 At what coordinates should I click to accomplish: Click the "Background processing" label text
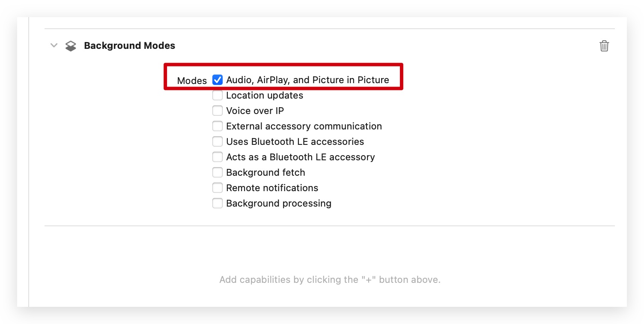[279, 203]
